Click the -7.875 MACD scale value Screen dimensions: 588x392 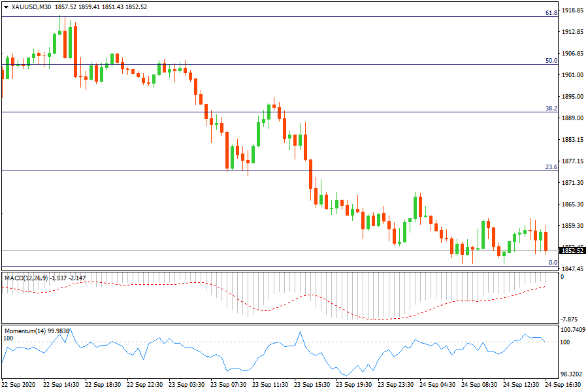[570, 319]
